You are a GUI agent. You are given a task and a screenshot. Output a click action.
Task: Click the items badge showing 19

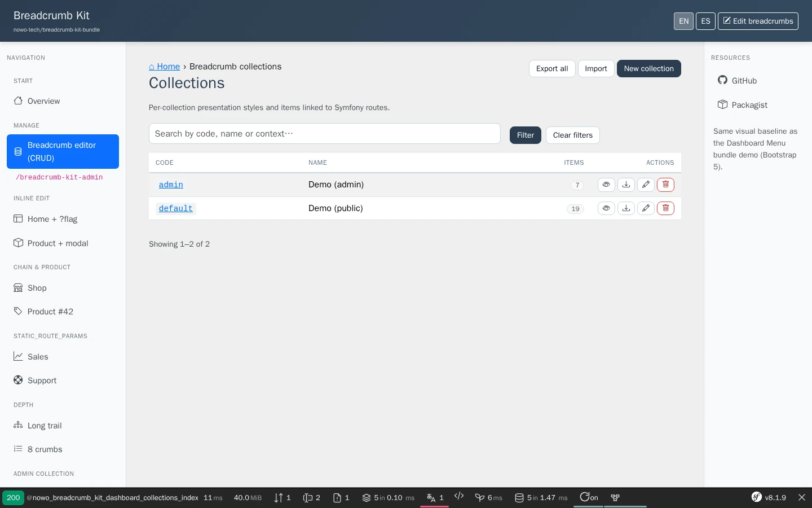[x=575, y=209]
